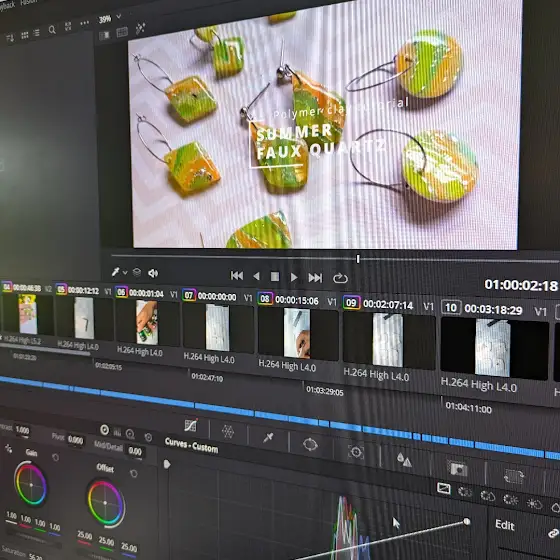
Task: Select clip 05 thumbnail
Action: click(84, 318)
